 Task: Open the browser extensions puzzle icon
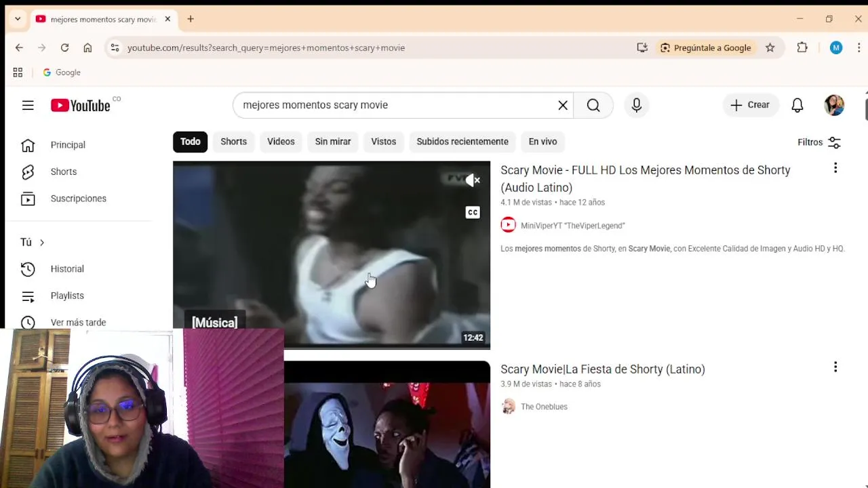pos(802,47)
